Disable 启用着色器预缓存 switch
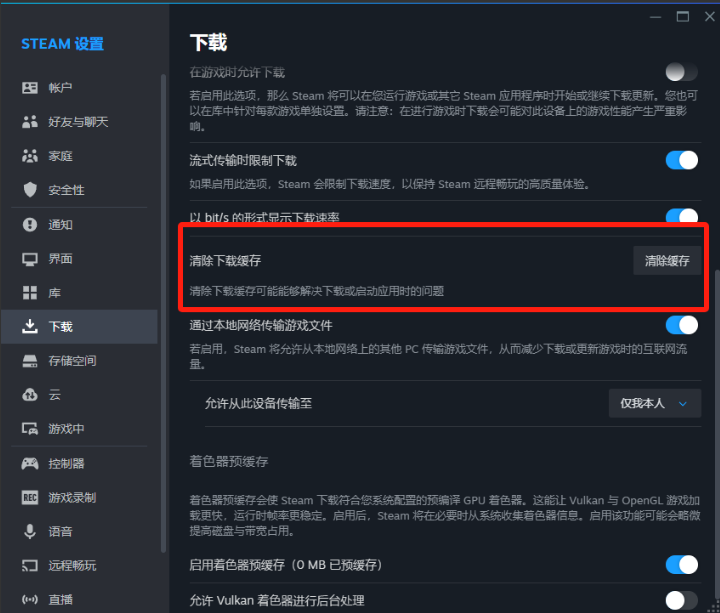720x613 pixels. pyautogui.click(x=682, y=564)
